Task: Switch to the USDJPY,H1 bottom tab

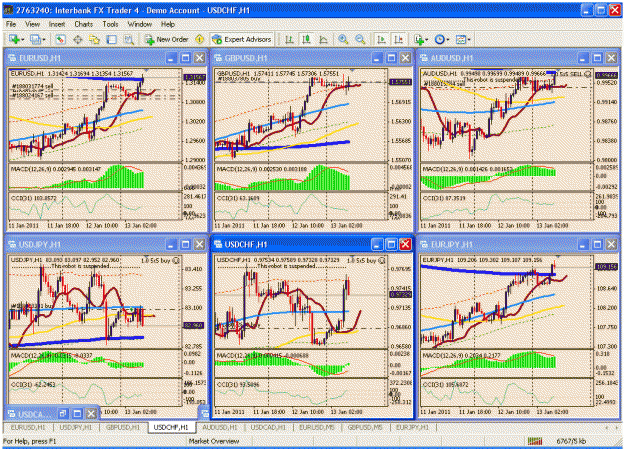Action: click(x=75, y=427)
